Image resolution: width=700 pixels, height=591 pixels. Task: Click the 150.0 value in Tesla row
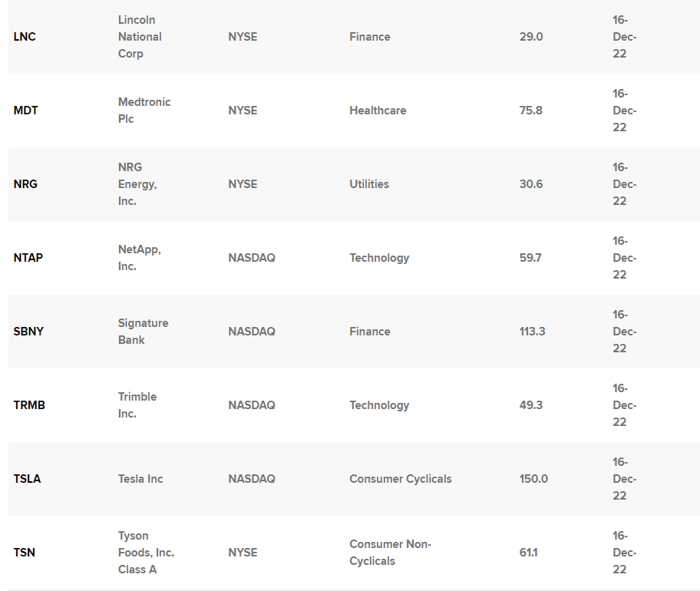coord(533,479)
